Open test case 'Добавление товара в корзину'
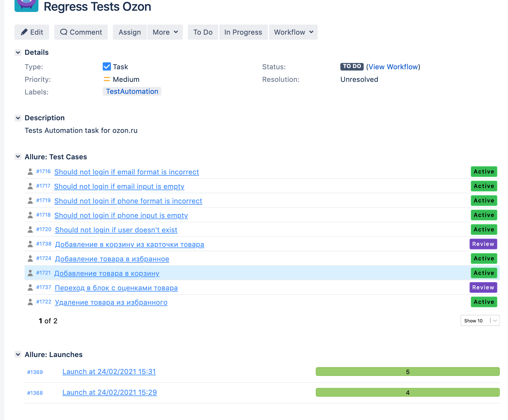 point(107,273)
